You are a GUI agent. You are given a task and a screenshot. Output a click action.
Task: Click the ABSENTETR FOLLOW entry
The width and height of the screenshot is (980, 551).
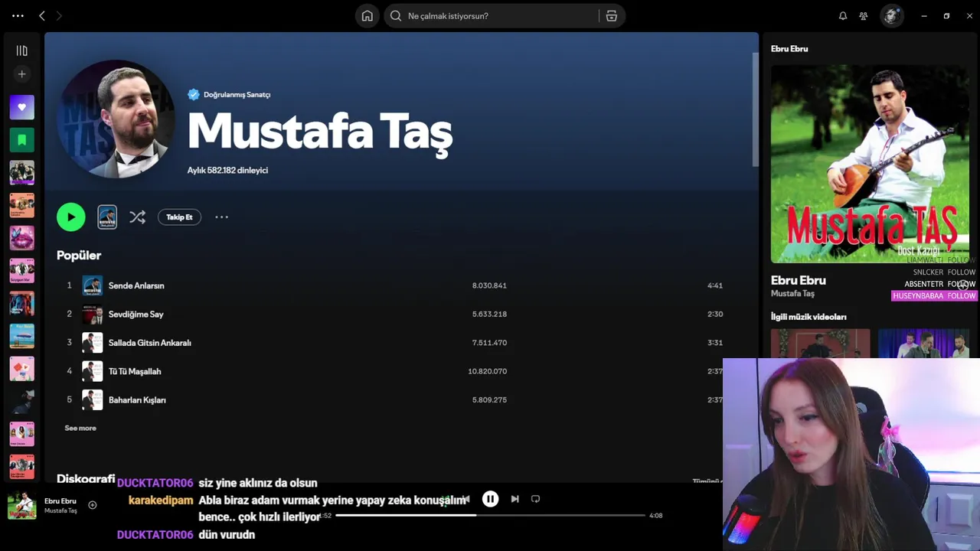click(939, 284)
